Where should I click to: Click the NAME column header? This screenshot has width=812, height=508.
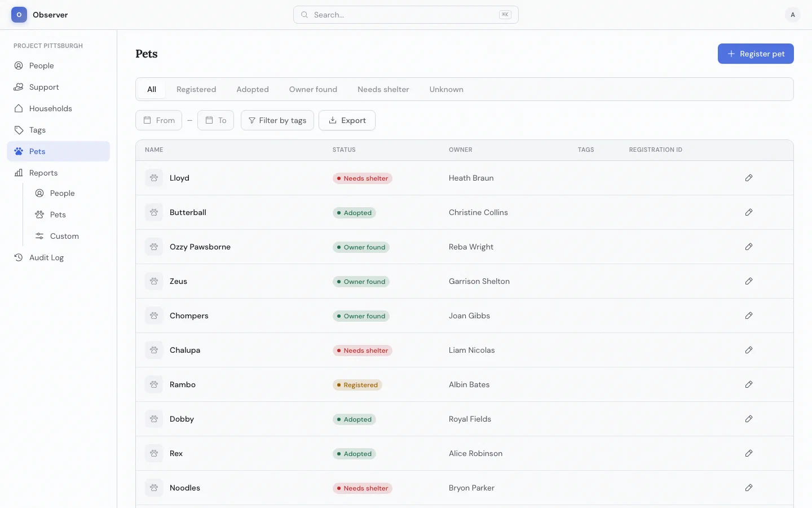click(154, 150)
